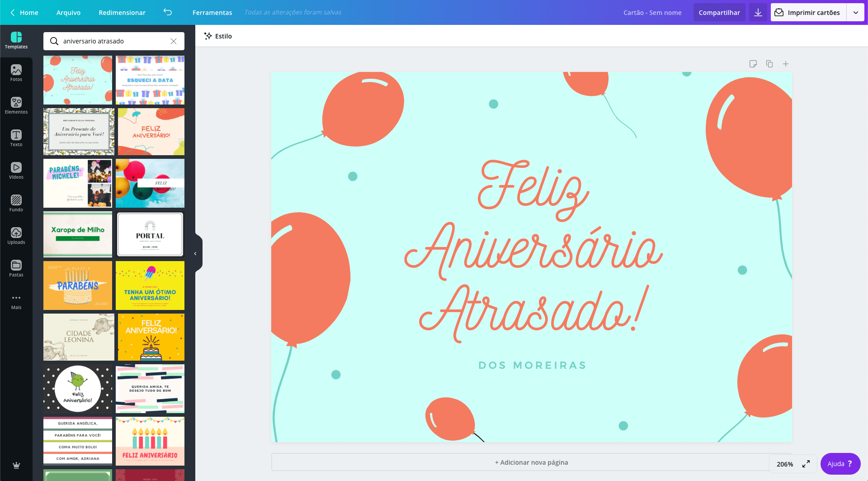This screenshot has width=868, height=481.
Task: Select the Cidade Leonina template
Action: coord(79,337)
